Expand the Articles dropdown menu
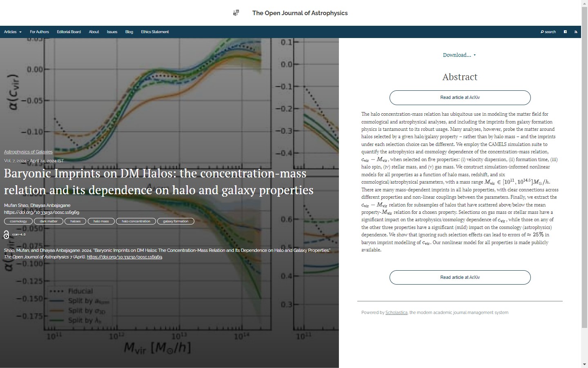The height and width of the screenshot is (368, 588). click(13, 32)
